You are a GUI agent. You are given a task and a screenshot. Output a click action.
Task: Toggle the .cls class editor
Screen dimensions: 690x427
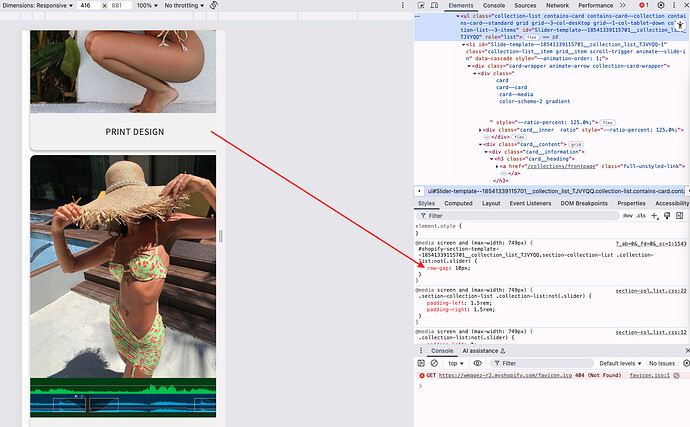[641, 216]
